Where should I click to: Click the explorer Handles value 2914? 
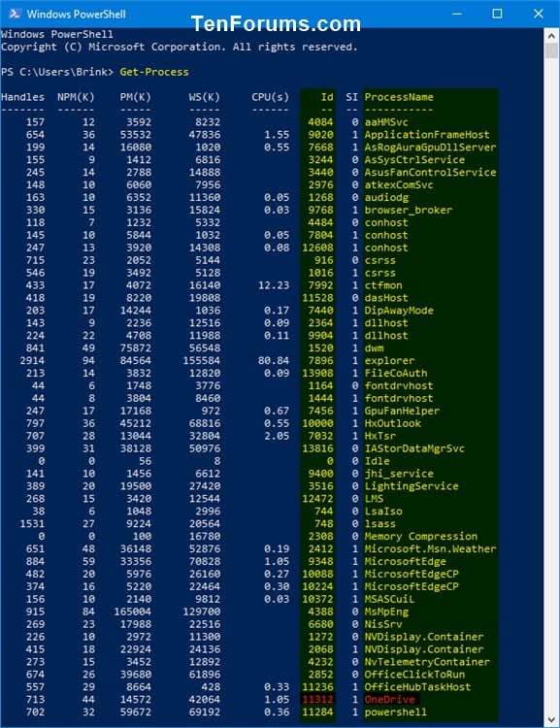[x=32, y=360]
